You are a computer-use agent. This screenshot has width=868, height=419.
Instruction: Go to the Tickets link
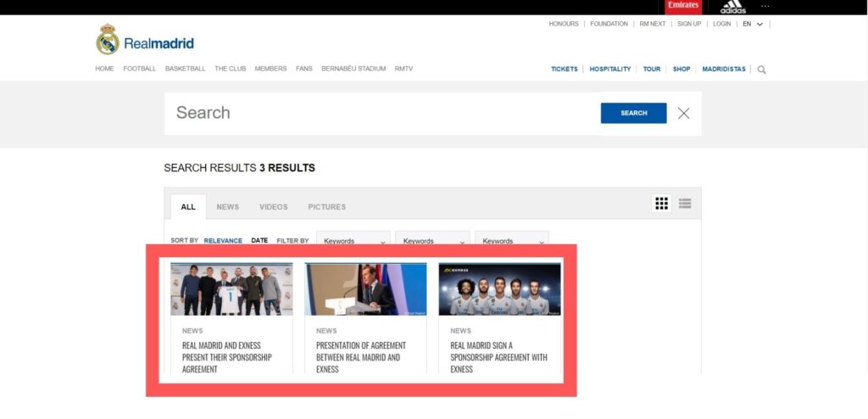(x=564, y=69)
